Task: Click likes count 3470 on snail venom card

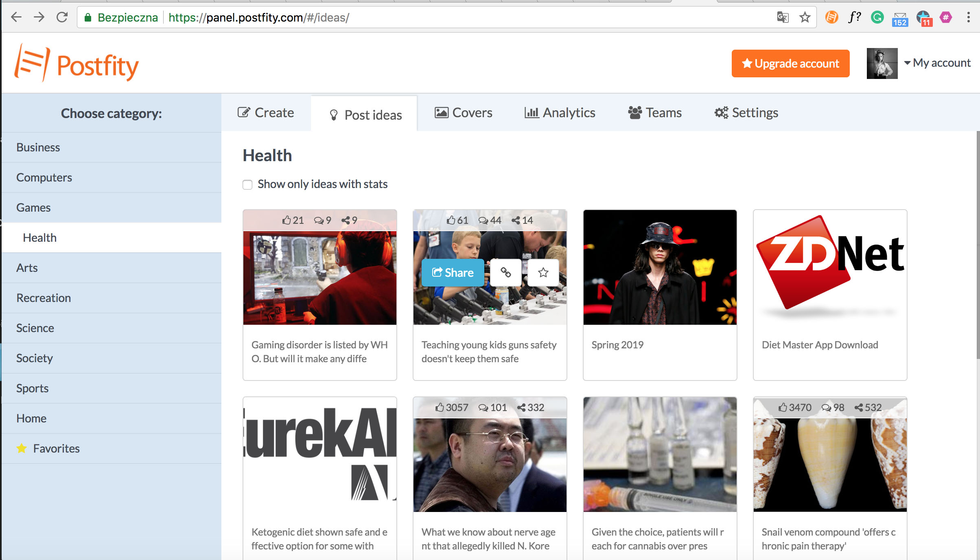Action: click(795, 407)
